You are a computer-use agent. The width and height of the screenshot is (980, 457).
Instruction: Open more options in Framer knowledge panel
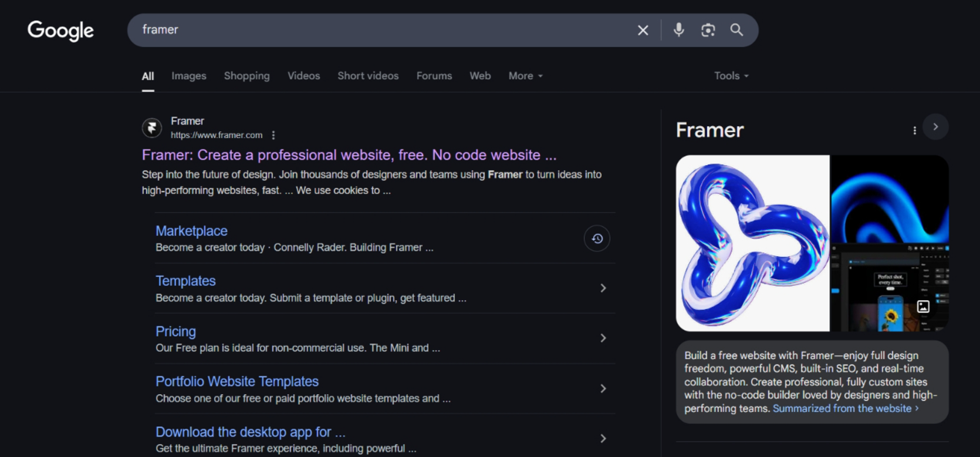click(914, 130)
